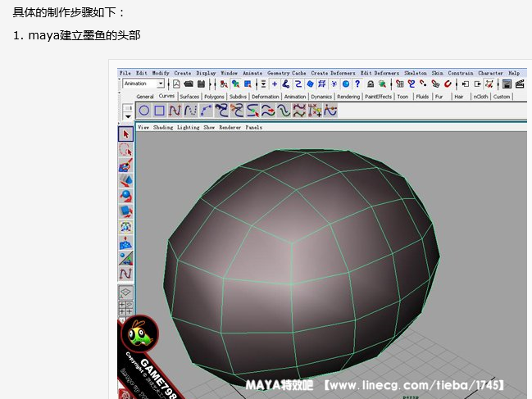Click the question mark selection mask icon
Image resolution: width=532 pixels, height=399 pixels.
pyautogui.click(x=357, y=84)
